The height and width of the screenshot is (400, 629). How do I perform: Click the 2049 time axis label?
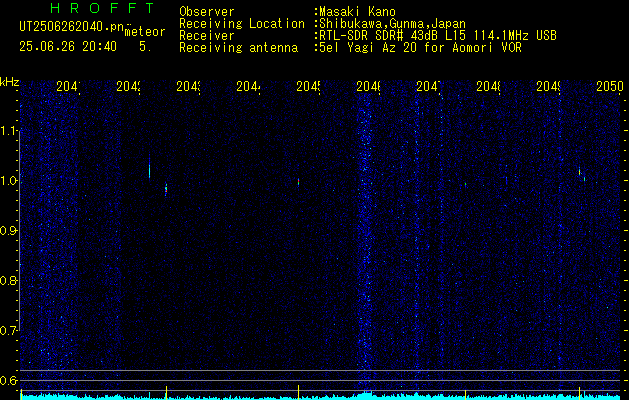point(548,86)
